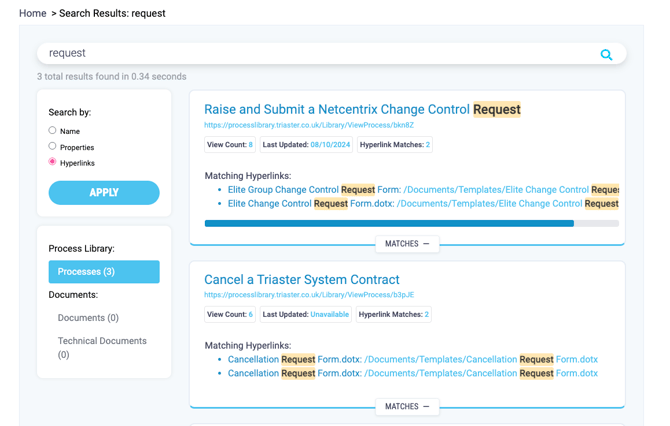Select the Name radio button
The height and width of the screenshot is (426, 670).
point(53,131)
